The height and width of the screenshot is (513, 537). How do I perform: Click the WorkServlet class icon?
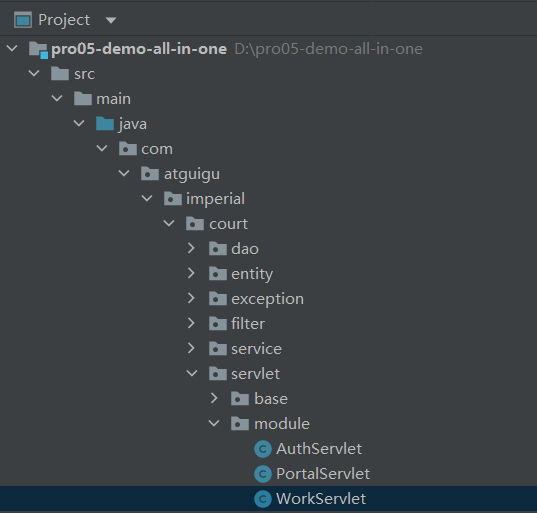click(x=263, y=499)
